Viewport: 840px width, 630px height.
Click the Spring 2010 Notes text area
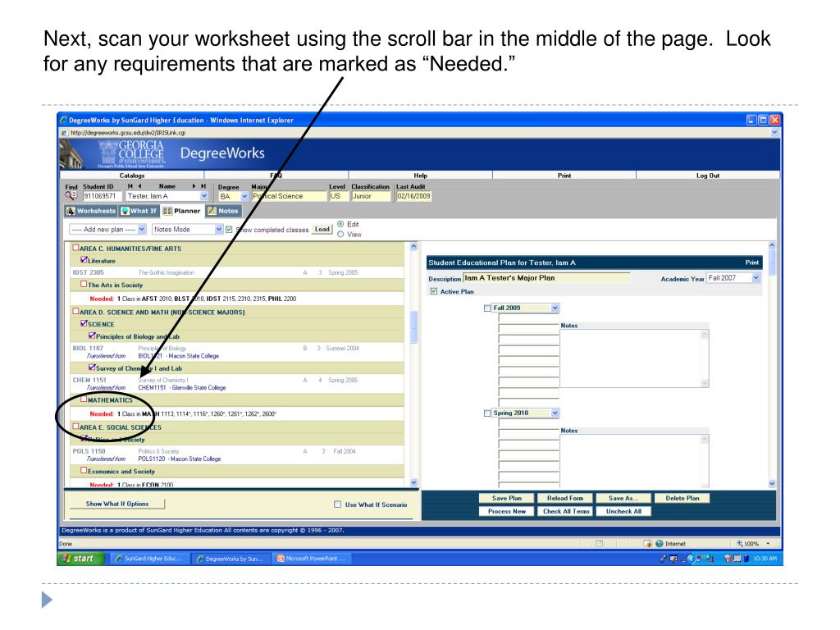[634, 461]
